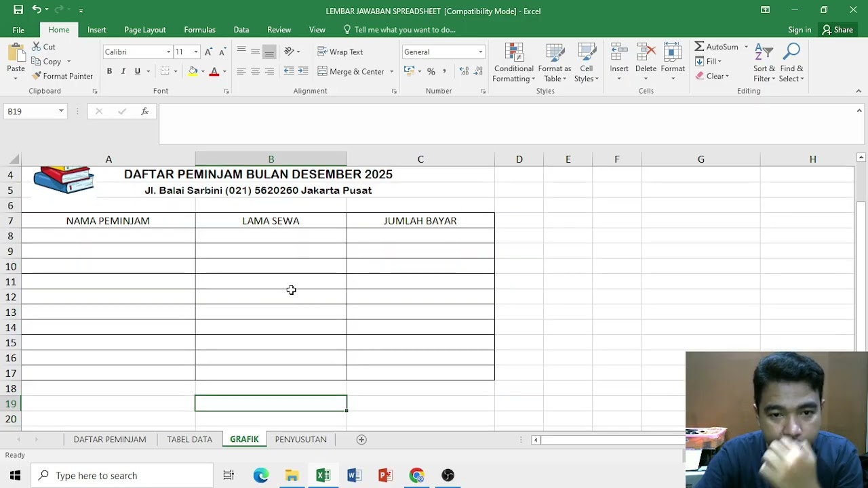Toggle Bottom Align
This screenshot has height=488, width=868.
tap(269, 52)
